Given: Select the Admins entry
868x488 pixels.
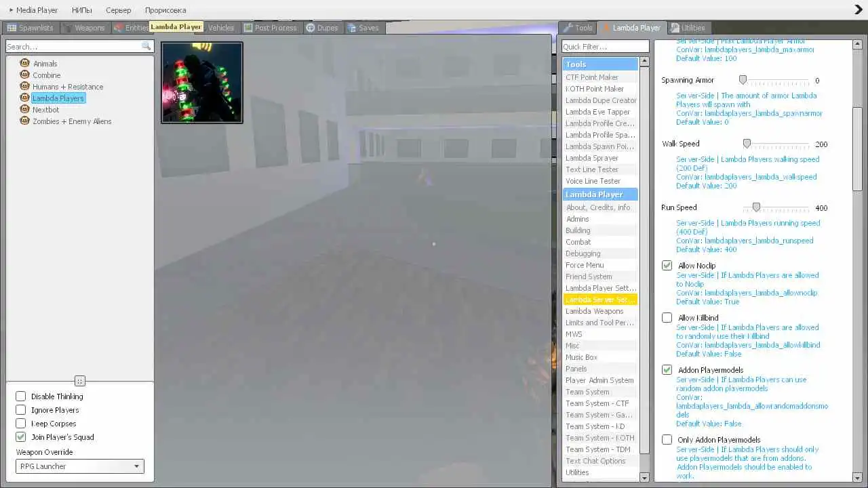Looking at the screenshot, I should tap(600, 219).
